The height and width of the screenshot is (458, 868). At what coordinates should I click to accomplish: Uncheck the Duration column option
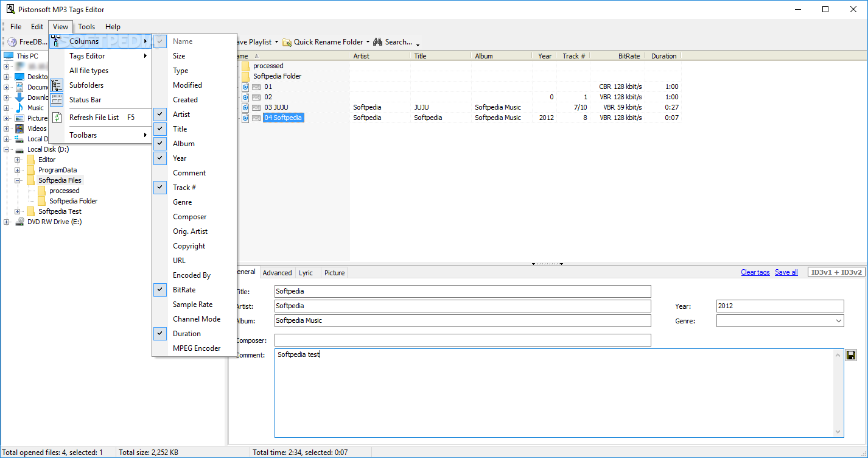(160, 334)
